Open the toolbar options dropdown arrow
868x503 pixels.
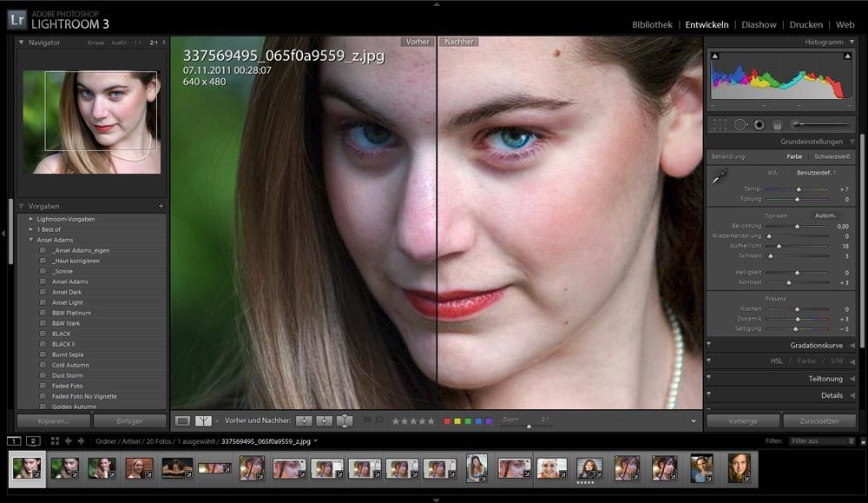pos(693,421)
